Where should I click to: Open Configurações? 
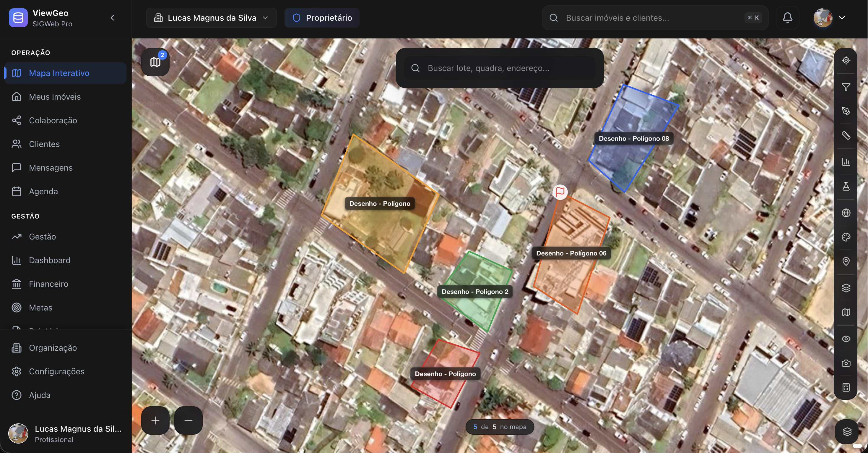(65, 371)
